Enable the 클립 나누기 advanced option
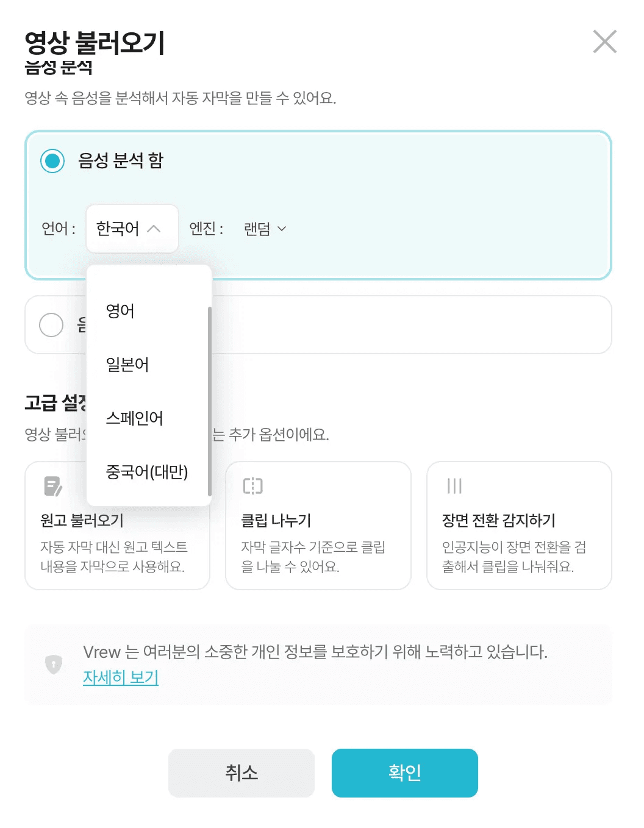Screen dimensions: 644x828 click(318, 526)
